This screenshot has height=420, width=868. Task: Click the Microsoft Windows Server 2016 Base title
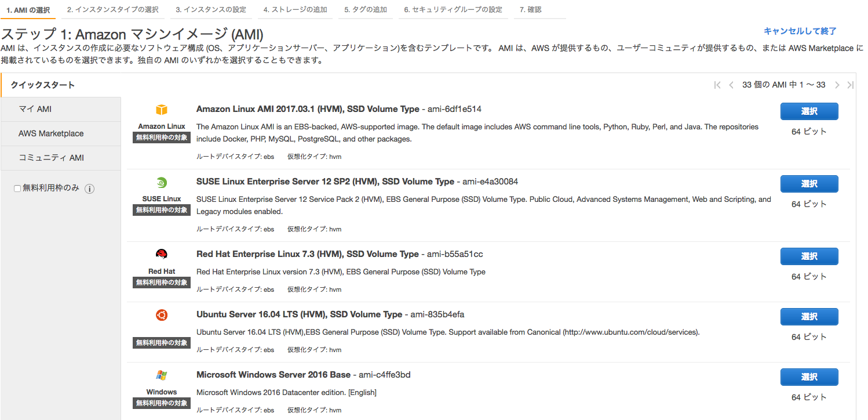(x=273, y=375)
